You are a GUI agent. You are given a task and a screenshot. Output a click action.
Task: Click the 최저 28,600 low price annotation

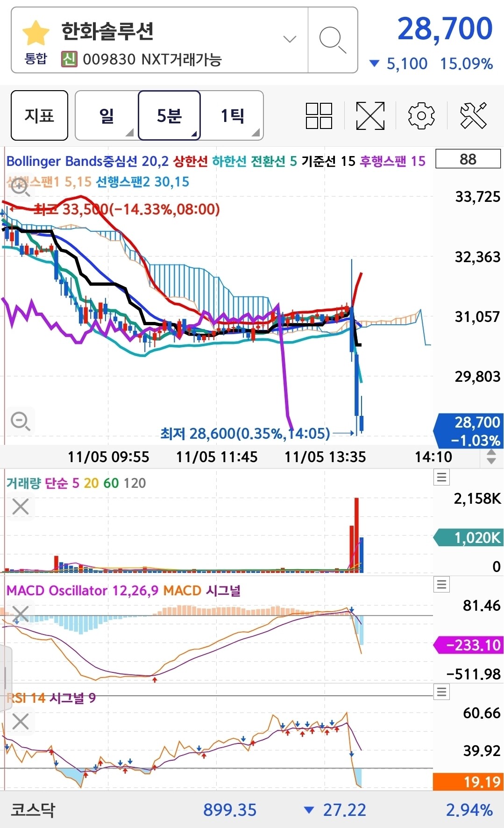pyautogui.click(x=245, y=434)
